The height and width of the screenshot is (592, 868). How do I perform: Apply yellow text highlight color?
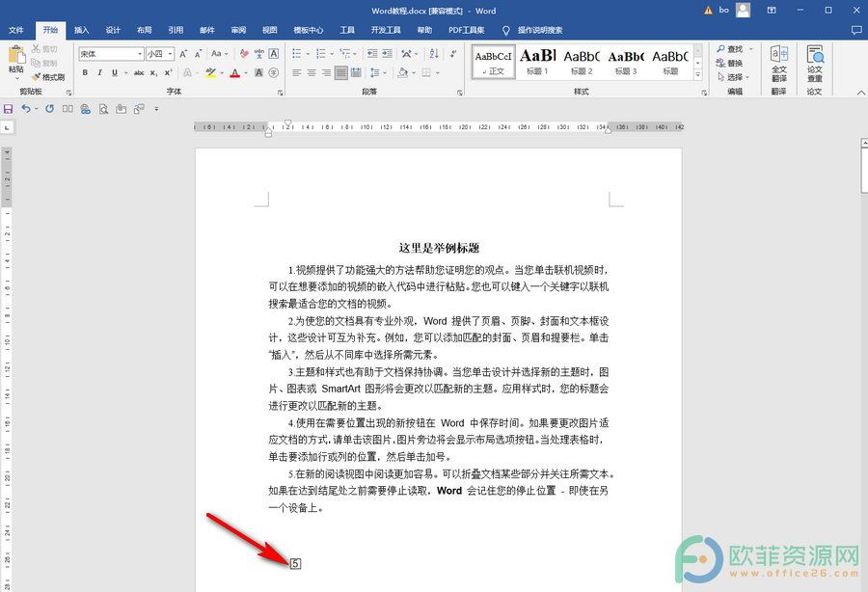210,72
